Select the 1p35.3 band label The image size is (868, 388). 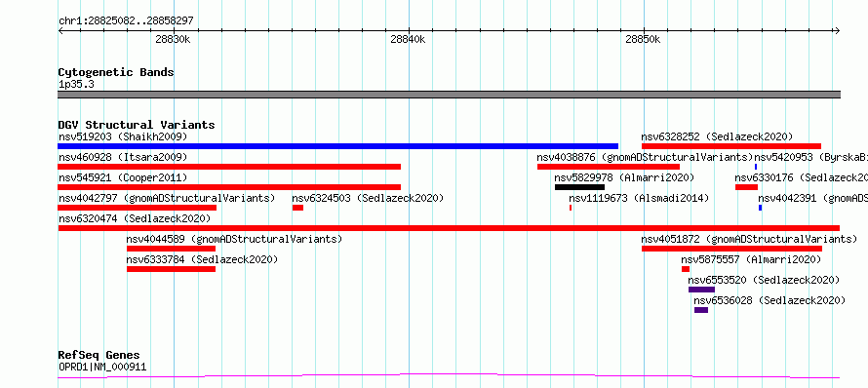pos(76,84)
